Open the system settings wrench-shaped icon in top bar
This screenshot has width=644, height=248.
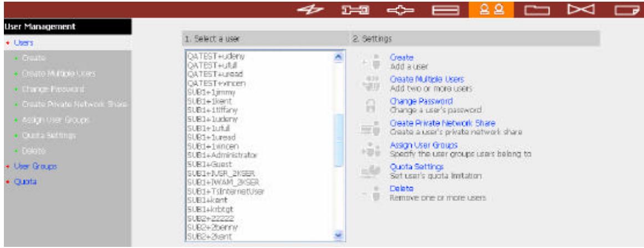click(355, 9)
